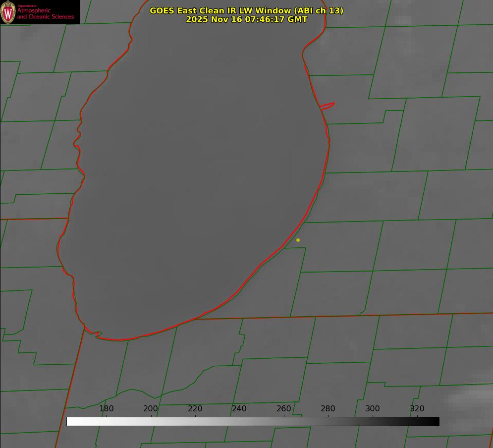This screenshot has height=448, width=493.
Task: Click the timestamp '2025 Nov 16 07:46:17 GMT'
Action: (x=247, y=19)
